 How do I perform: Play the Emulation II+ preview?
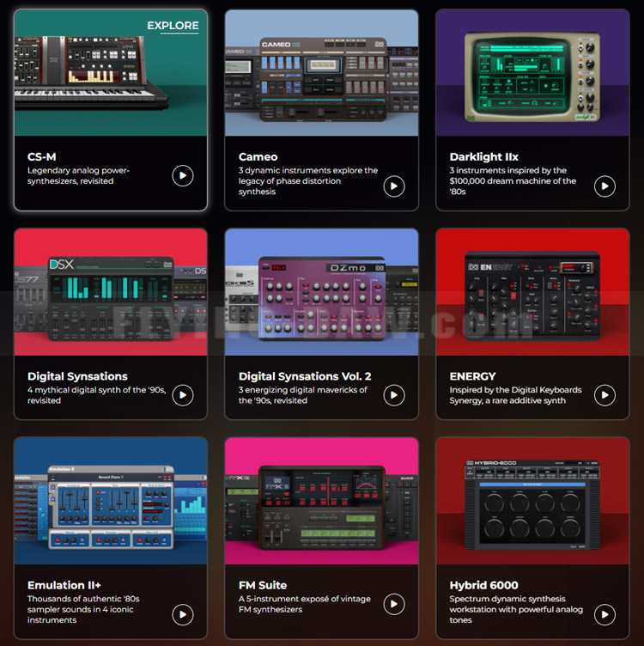click(183, 615)
